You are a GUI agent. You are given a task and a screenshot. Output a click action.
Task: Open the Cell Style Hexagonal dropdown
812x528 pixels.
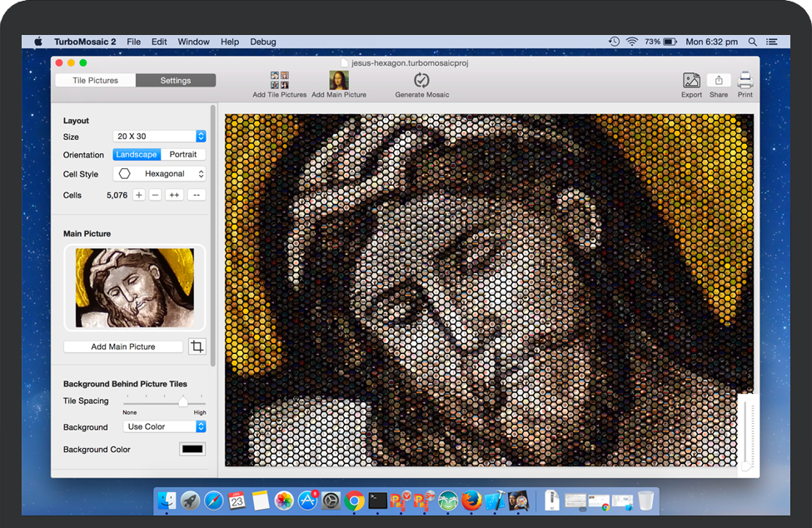tap(159, 174)
